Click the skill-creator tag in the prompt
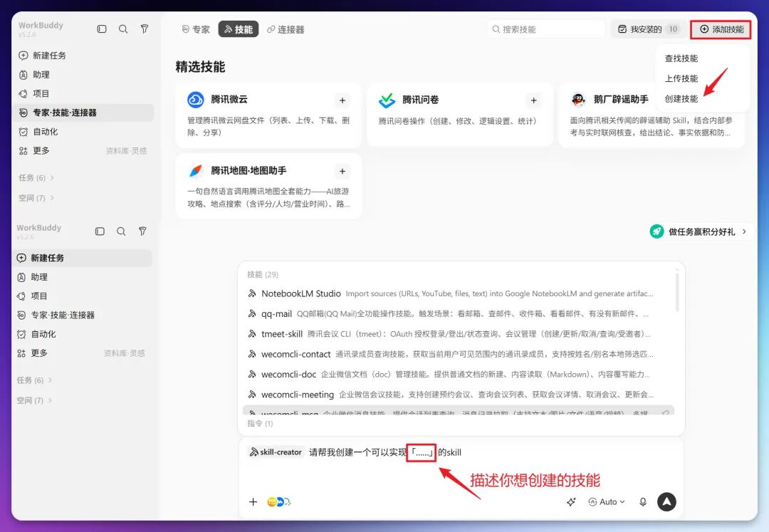769x532 pixels. click(x=276, y=452)
